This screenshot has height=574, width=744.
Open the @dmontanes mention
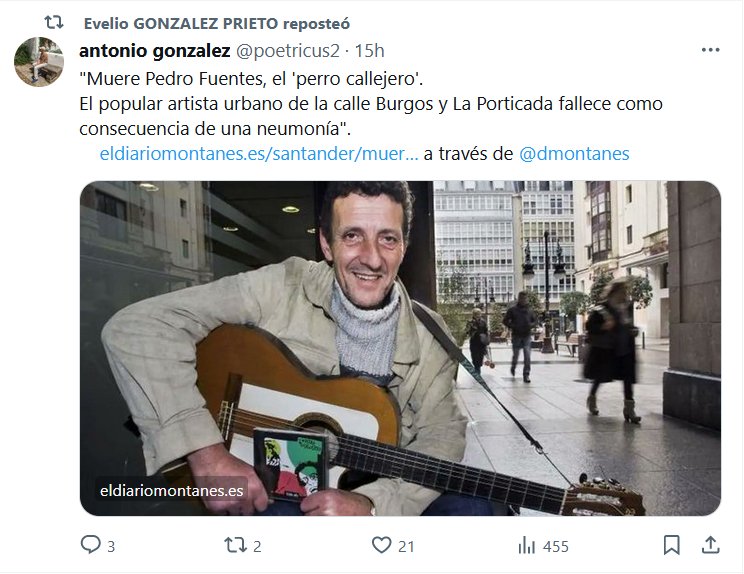[x=574, y=154]
